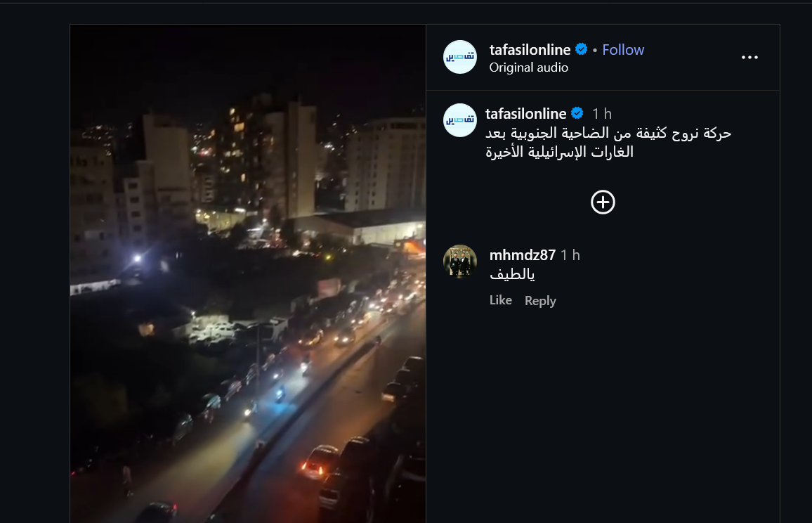Click verified badge in caption row
This screenshot has height=523, width=812.
tap(577, 113)
